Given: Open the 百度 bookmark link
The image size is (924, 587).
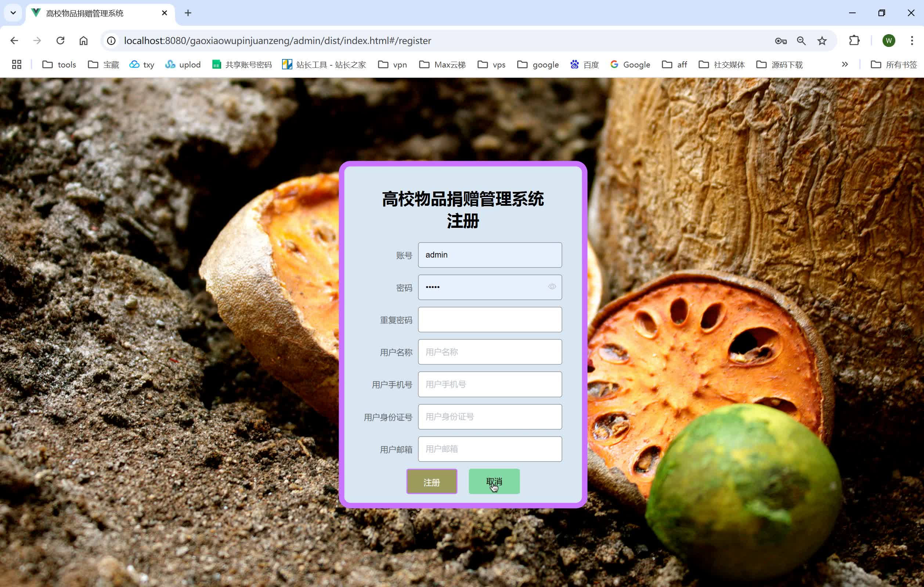Looking at the screenshot, I should (584, 65).
